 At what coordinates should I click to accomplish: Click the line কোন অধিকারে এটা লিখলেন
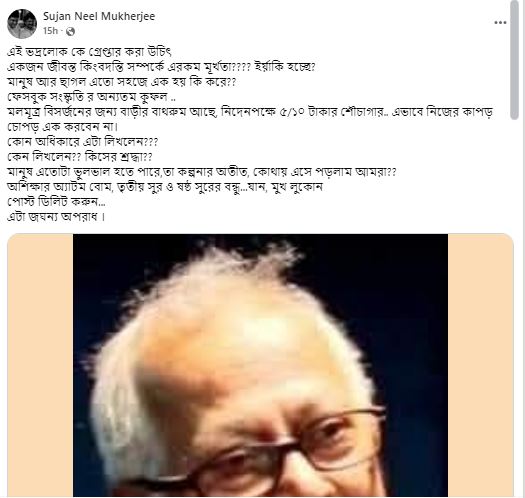[x=83, y=142]
